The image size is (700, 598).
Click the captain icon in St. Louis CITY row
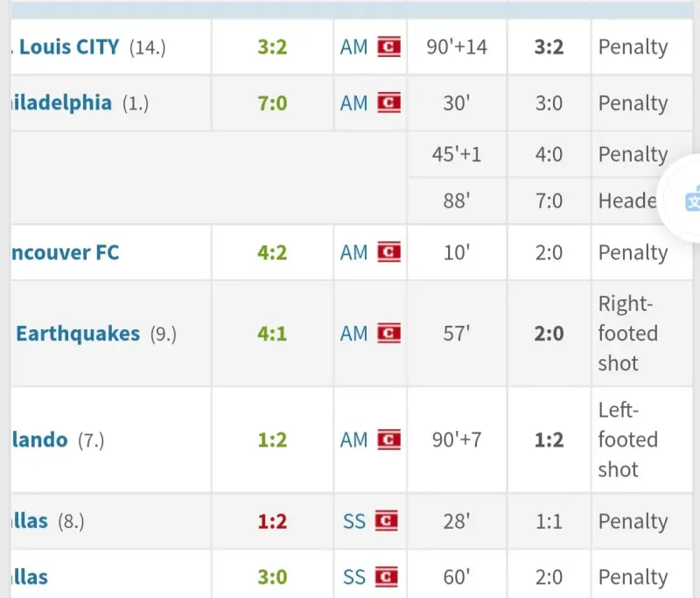(389, 47)
